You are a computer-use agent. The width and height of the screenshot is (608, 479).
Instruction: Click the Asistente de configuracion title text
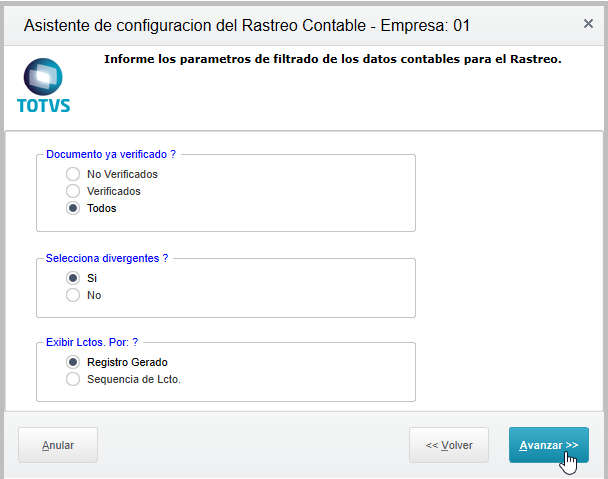click(195, 26)
